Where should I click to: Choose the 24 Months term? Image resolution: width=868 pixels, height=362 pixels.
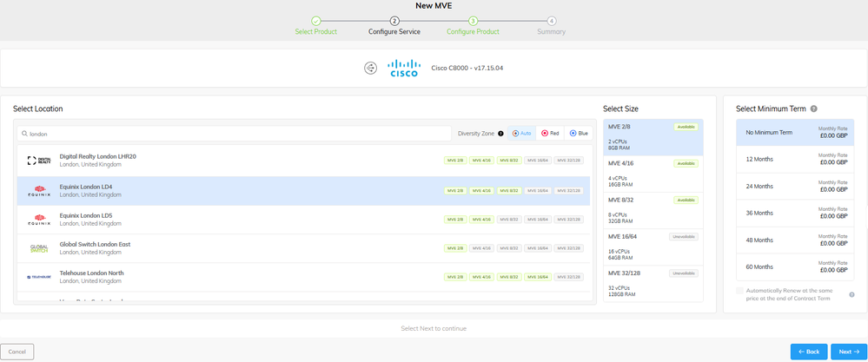(x=794, y=187)
